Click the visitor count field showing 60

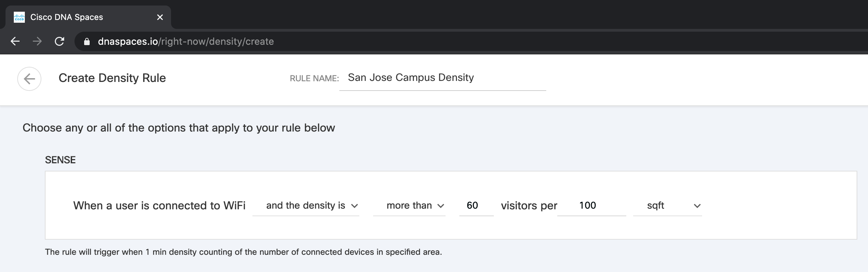(476, 206)
